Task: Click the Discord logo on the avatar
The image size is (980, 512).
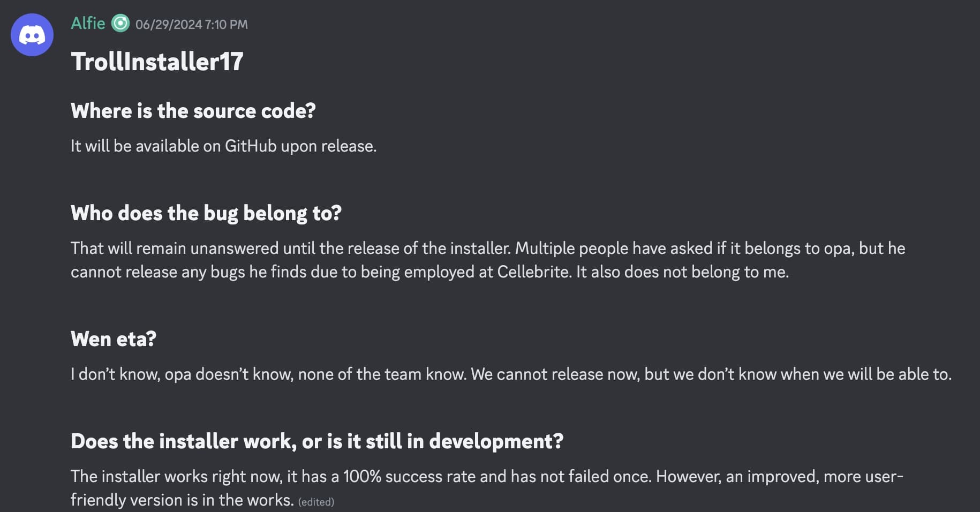Action: 32,34
